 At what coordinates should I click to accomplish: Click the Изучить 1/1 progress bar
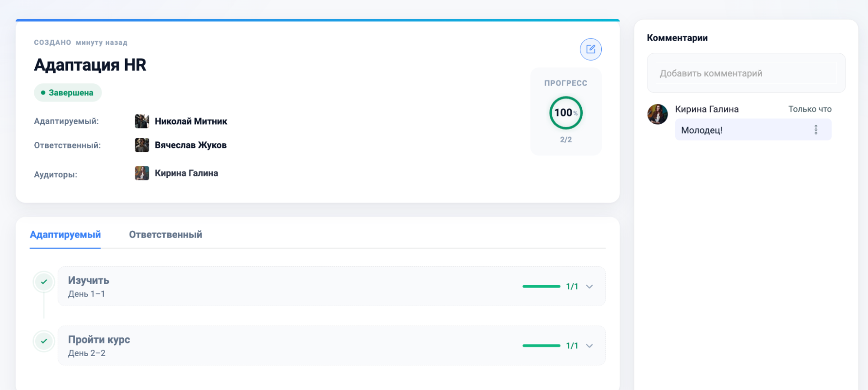click(x=541, y=286)
